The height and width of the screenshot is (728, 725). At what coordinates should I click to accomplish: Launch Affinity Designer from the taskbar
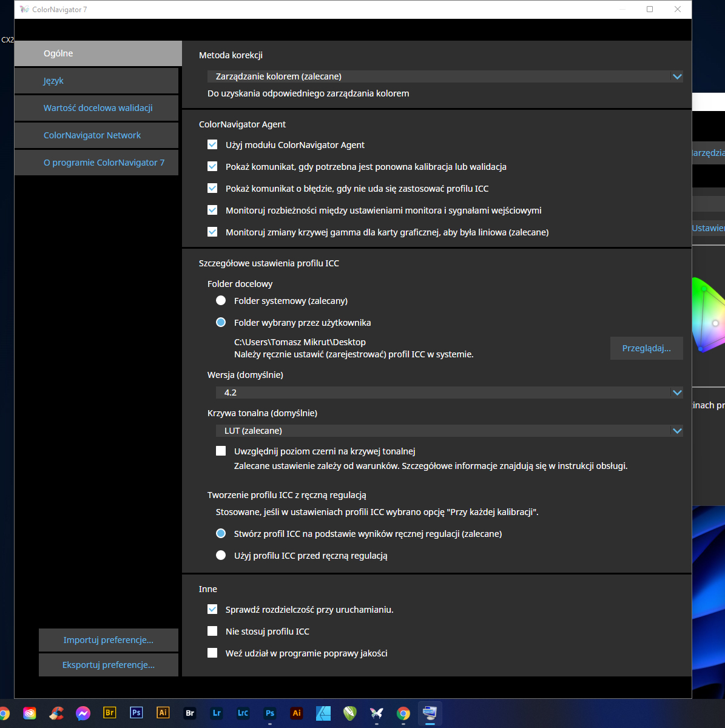tap(323, 713)
